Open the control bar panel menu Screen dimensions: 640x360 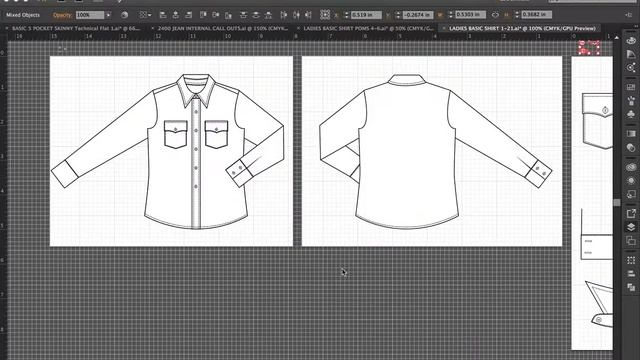coord(628,15)
